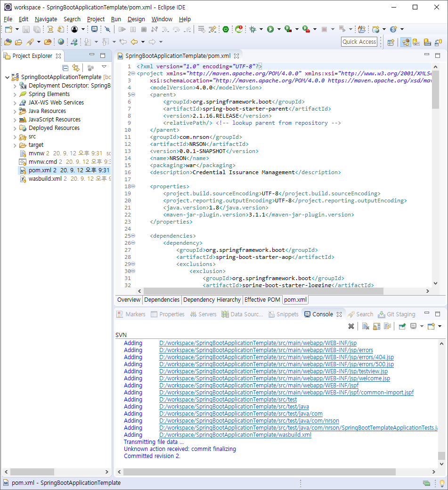Screen dimensions: 448x490
Task: Click the Open Perspective icon
Action: (391, 42)
